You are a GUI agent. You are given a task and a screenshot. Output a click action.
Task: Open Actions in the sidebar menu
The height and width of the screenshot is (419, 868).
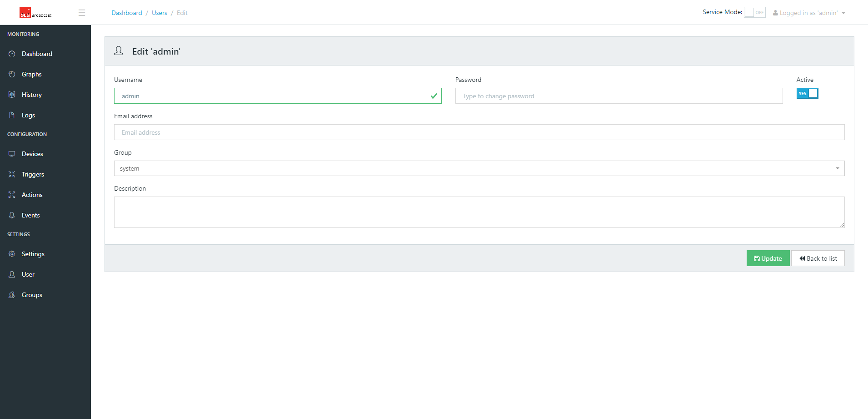pos(32,195)
